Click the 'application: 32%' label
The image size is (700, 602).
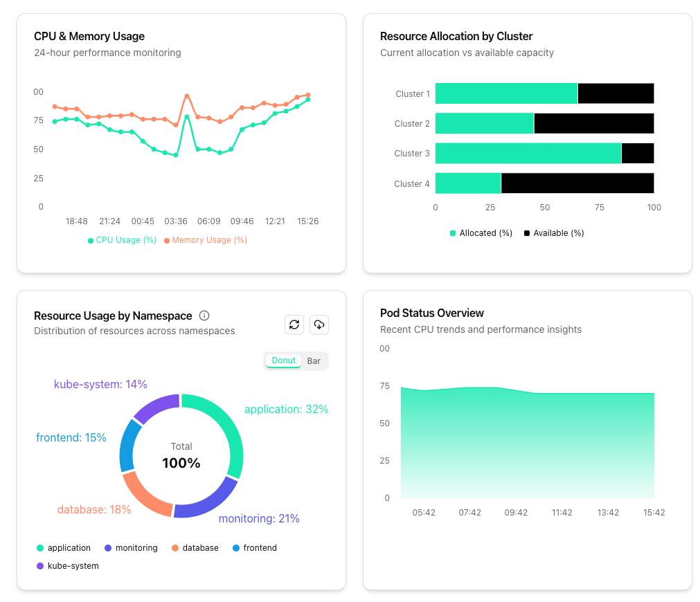286,409
